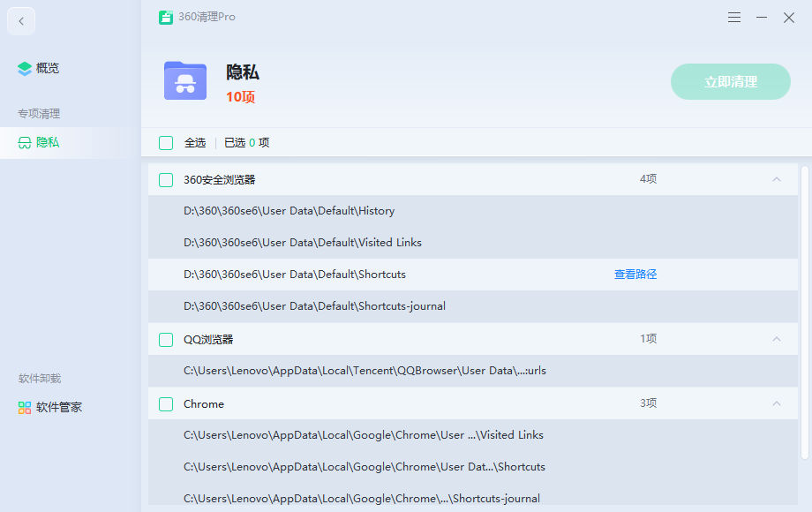Open the hamburger main menu

734,17
